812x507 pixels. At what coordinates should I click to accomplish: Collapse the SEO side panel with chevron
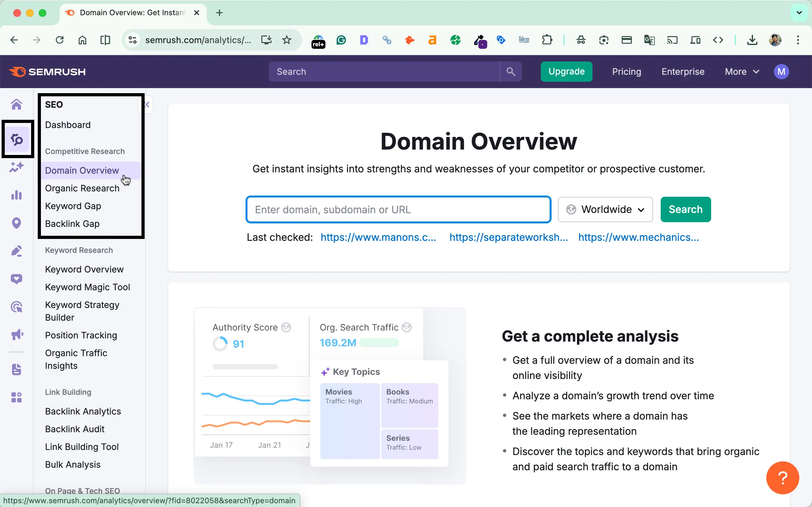click(x=147, y=104)
